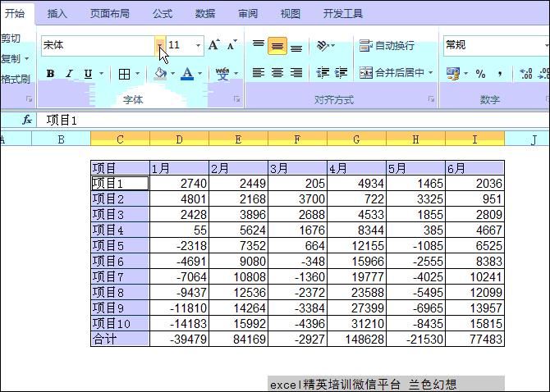Click 剪切 cut button

pyautogui.click(x=11, y=38)
